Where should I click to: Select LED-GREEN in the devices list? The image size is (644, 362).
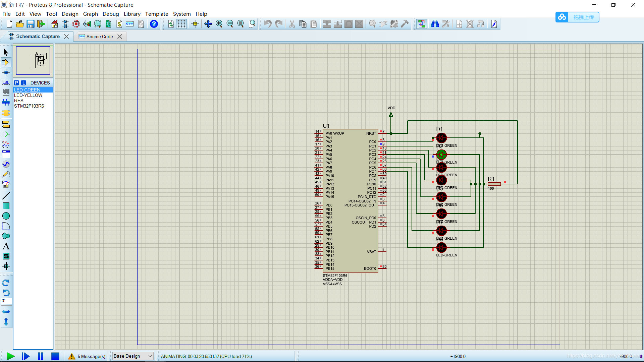[33, 90]
